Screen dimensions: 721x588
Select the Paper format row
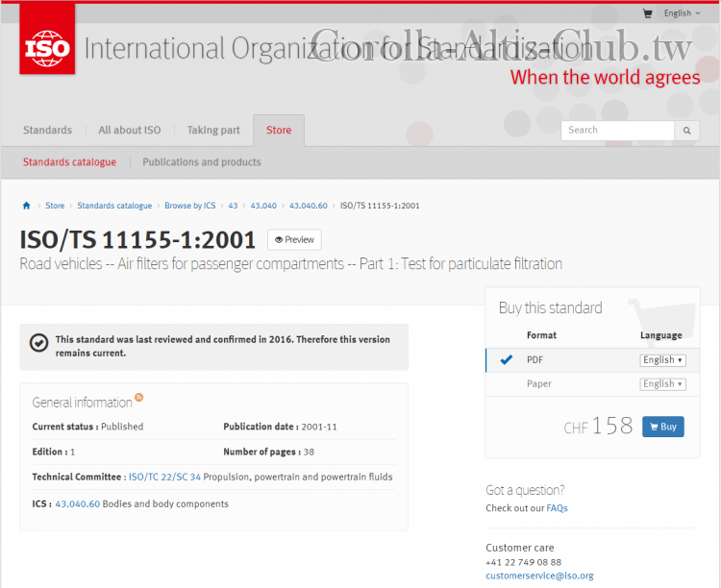pos(593,384)
